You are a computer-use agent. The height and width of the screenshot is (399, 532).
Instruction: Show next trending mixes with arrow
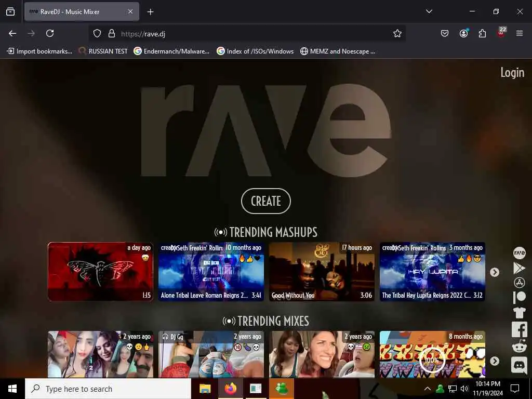[495, 361]
